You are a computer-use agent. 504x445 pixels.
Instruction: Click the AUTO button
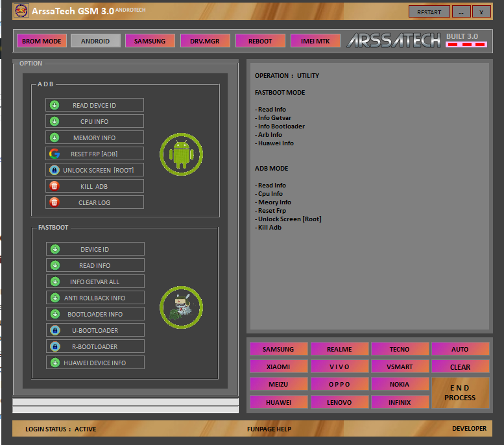pyautogui.click(x=461, y=349)
